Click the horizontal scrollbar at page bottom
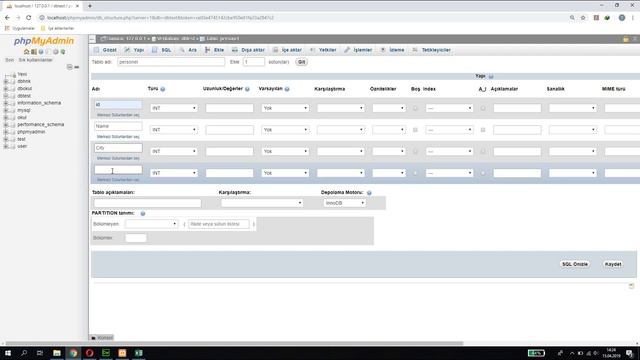The width and height of the screenshot is (640, 360). 234,343
